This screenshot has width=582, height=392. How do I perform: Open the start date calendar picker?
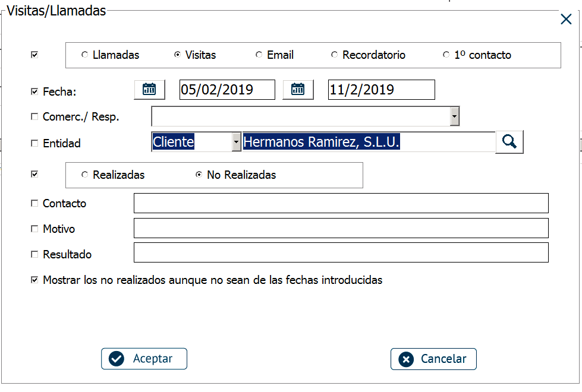(149, 90)
